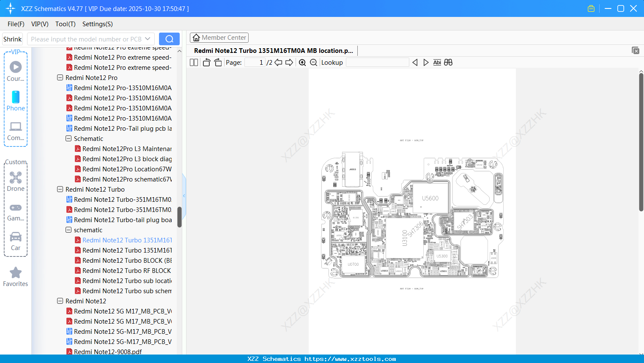
Task: Click the Favorites star icon
Action: pyautogui.click(x=15, y=273)
